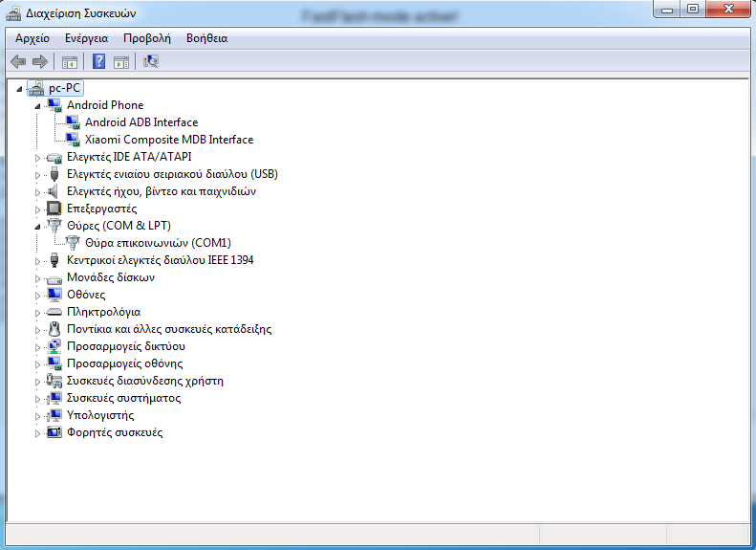This screenshot has width=756, height=550.
Task: Click the Android ADB Interface device icon
Action: click(x=73, y=122)
